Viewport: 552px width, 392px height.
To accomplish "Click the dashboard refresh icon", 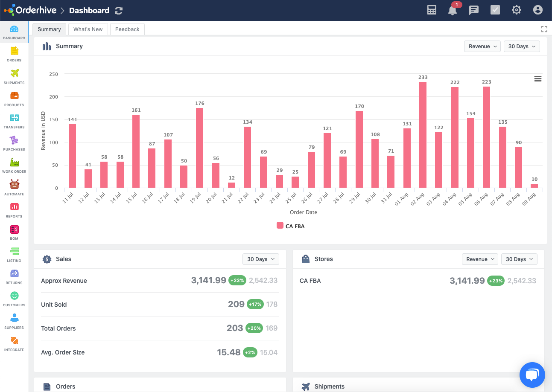I will [119, 11].
